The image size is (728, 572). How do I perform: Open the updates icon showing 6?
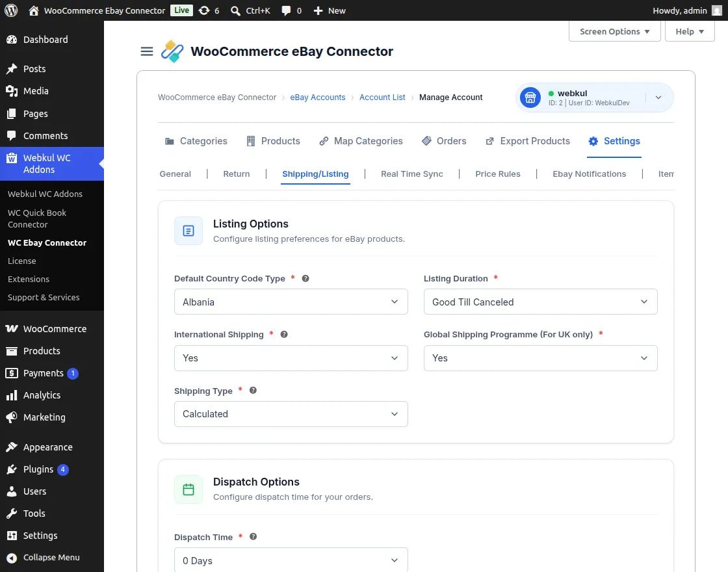point(204,10)
